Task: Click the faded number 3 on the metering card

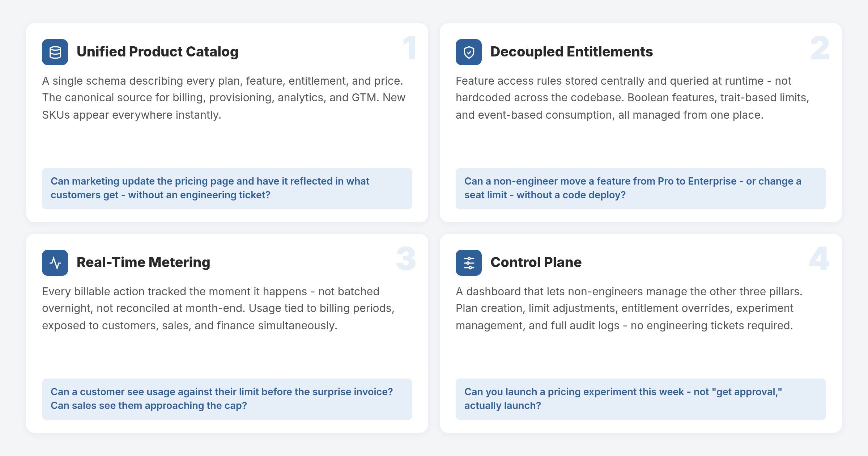Action: click(x=406, y=258)
